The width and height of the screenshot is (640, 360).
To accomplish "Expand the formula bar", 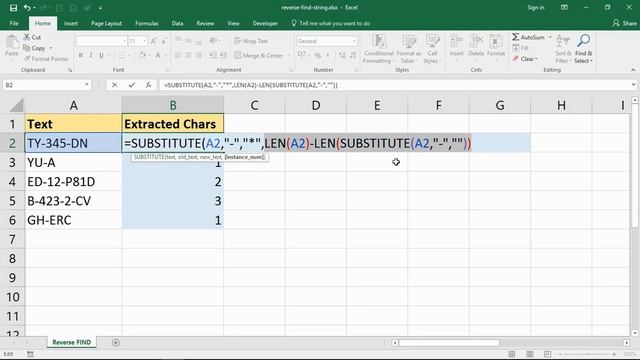I will click(x=633, y=85).
